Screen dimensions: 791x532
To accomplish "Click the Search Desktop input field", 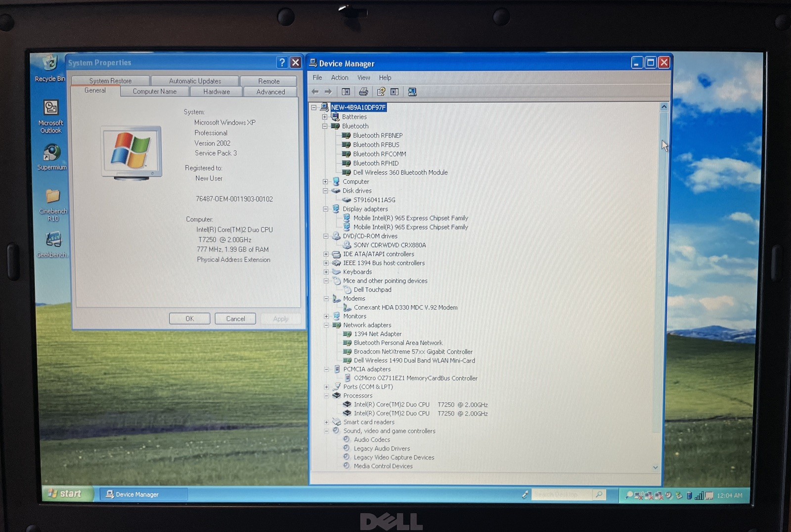I will click(x=562, y=494).
